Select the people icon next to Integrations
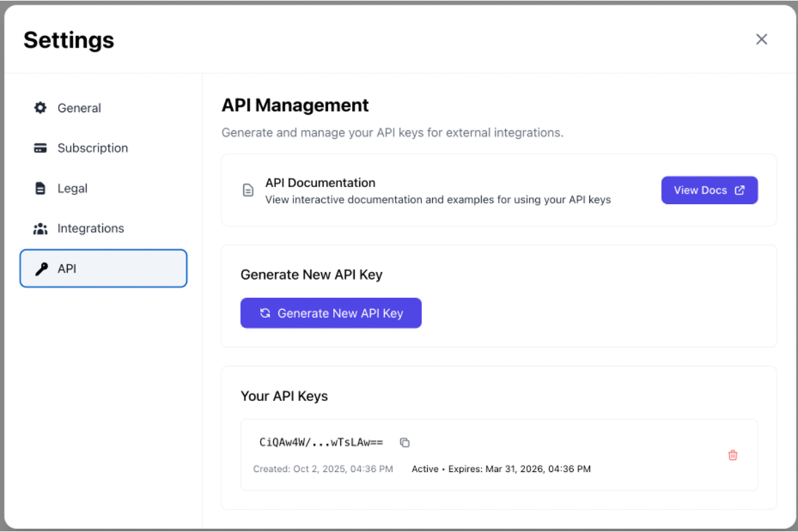This screenshot has height=532, width=798. click(x=40, y=228)
